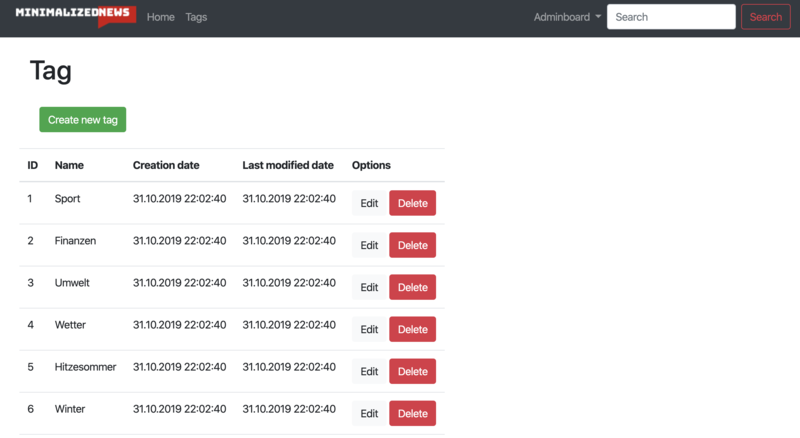This screenshot has width=800, height=438.
Task: Delete the Hitzesommer tag
Action: [412, 371]
